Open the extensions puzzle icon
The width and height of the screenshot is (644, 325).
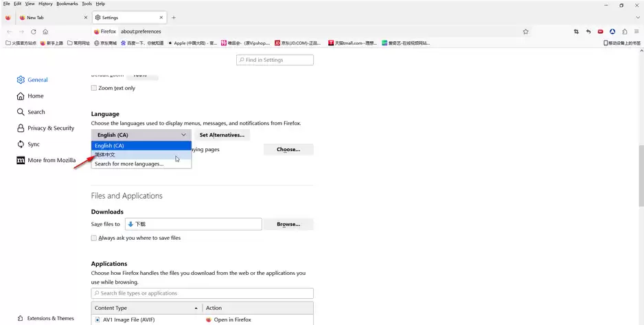624,32
